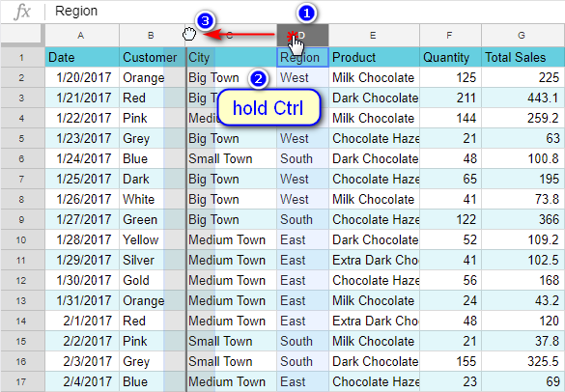This screenshot has height=392, width=565.
Task: Select quantity cell 155
Action: (x=450, y=361)
